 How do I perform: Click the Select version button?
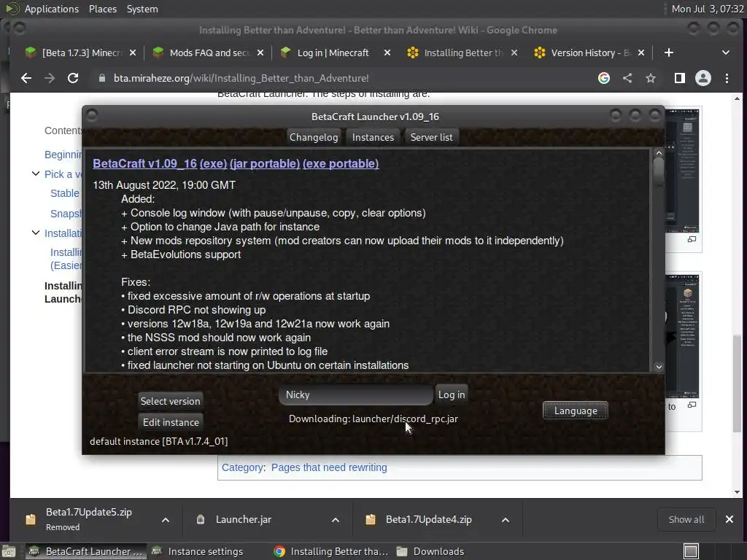coord(171,401)
